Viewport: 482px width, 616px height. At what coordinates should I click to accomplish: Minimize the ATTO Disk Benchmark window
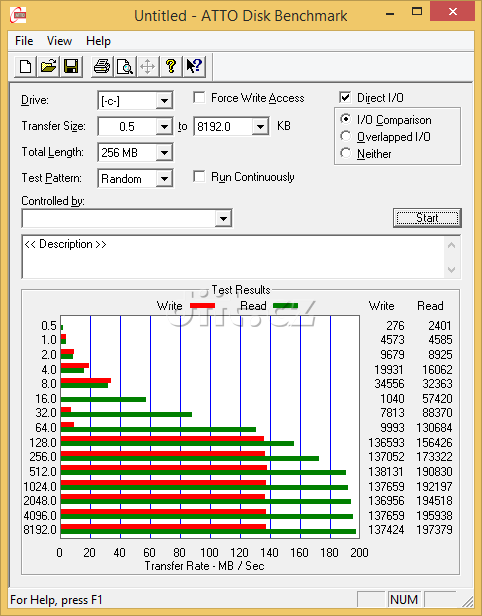(390, 13)
